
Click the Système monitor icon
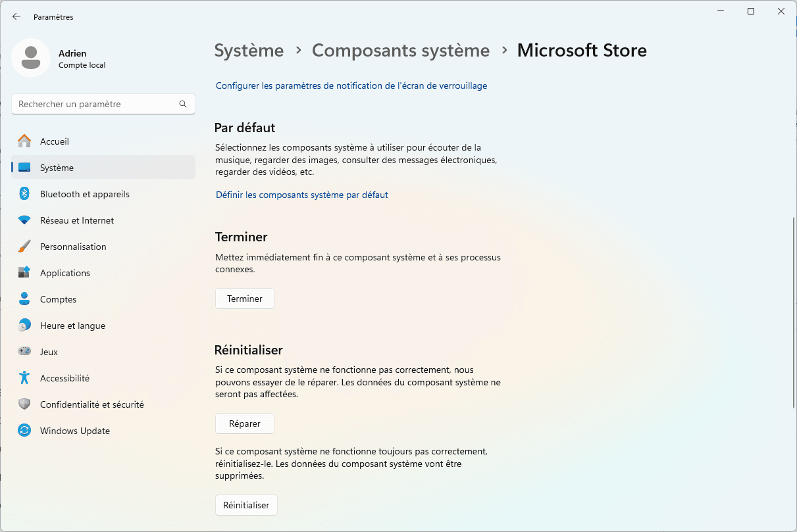coord(24,168)
